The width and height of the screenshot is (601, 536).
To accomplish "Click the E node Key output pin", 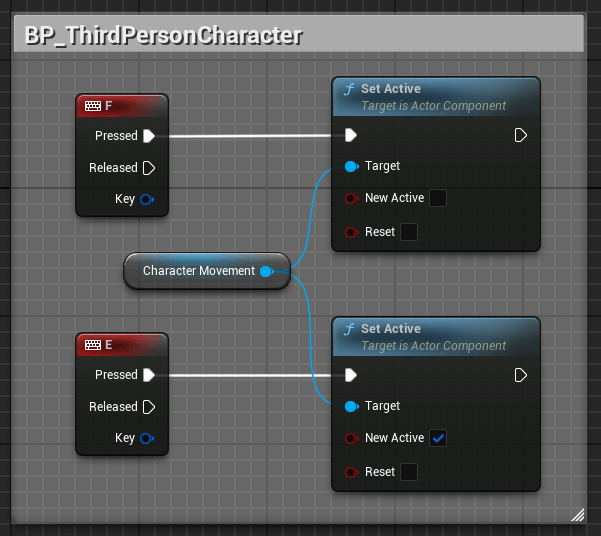I will click(147, 438).
